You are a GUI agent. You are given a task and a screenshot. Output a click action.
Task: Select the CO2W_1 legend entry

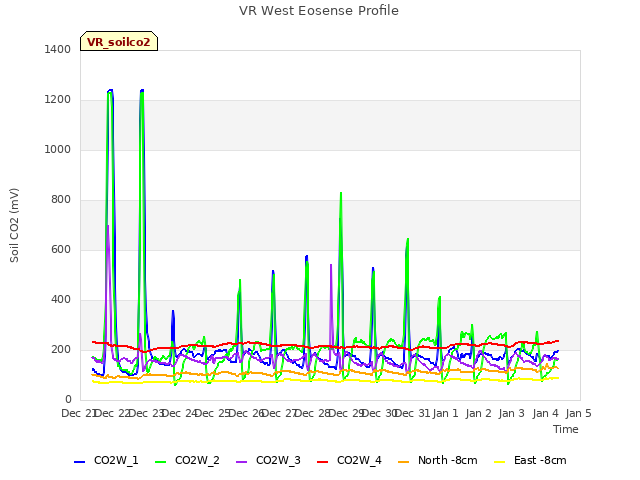click(106, 460)
